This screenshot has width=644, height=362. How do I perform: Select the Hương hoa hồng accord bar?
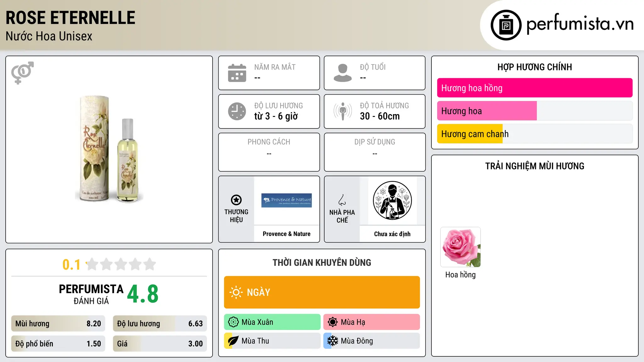535,88
